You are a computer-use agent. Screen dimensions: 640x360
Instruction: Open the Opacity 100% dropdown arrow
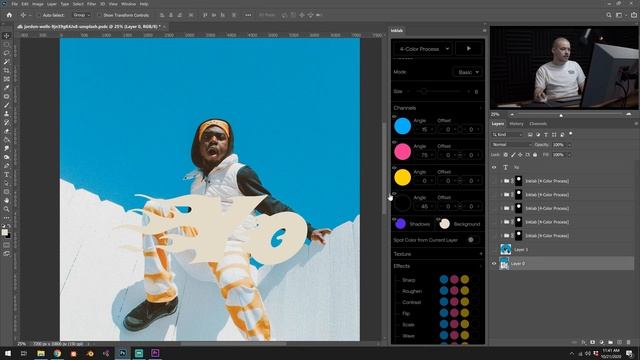pyautogui.click(x=569, y=145)
